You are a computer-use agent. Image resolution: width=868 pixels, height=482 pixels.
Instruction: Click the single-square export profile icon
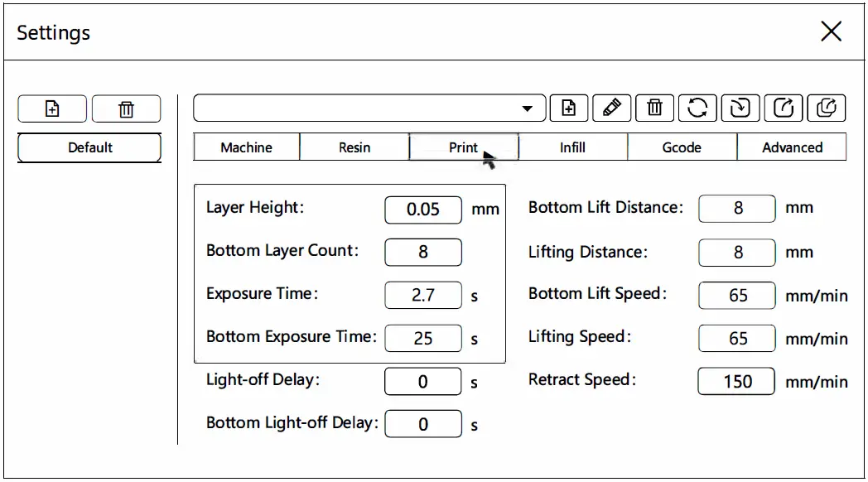[784, 108]
